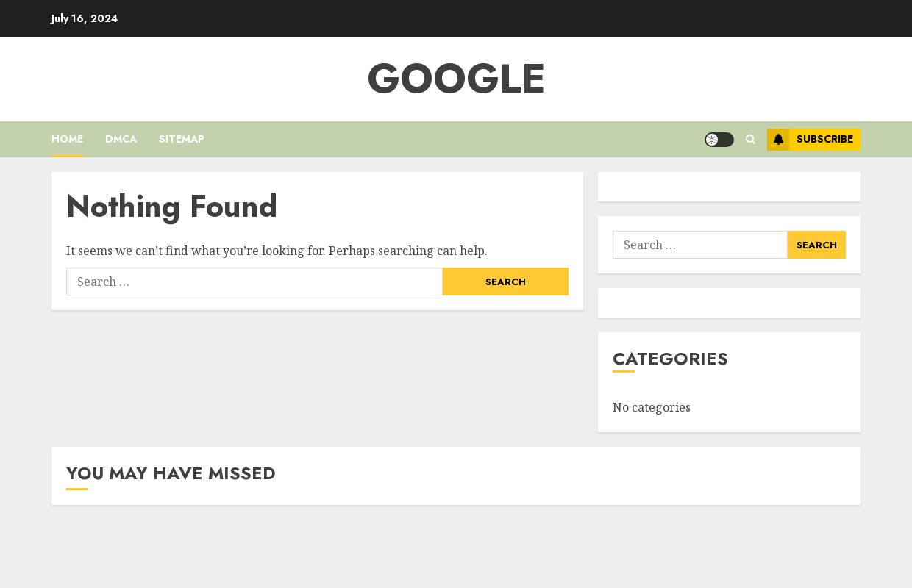This screenshot has height=588, width=912.
Task: Open the DMCA page
Action: coord(121,139)
